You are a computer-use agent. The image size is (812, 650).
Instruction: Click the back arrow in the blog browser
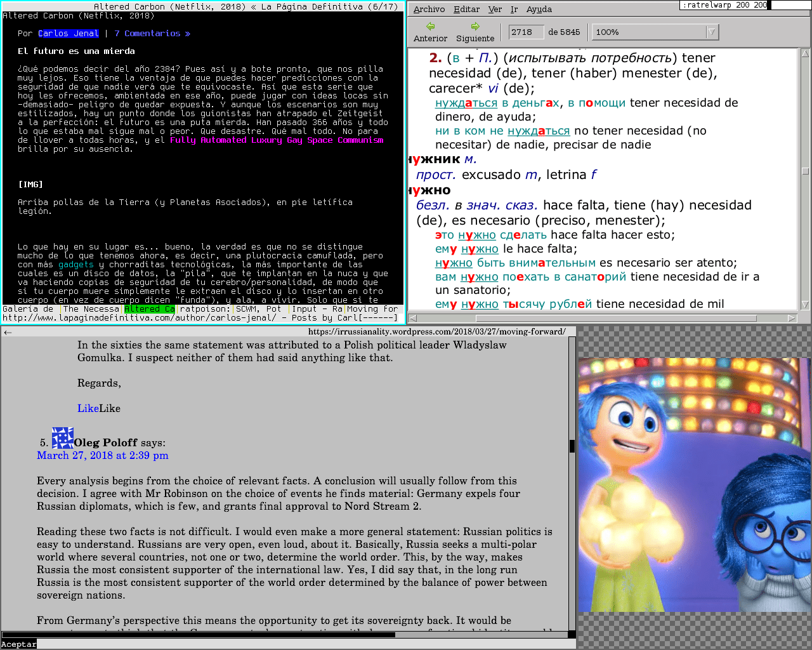click(8, 332)
